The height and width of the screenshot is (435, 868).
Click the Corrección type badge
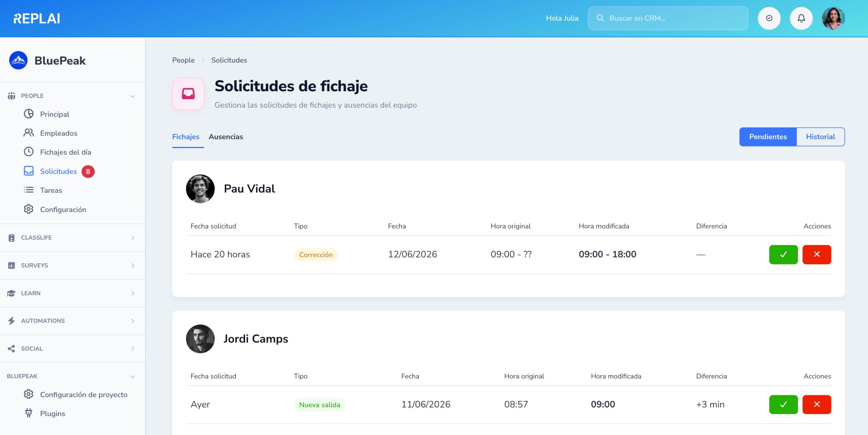(316, 255)
